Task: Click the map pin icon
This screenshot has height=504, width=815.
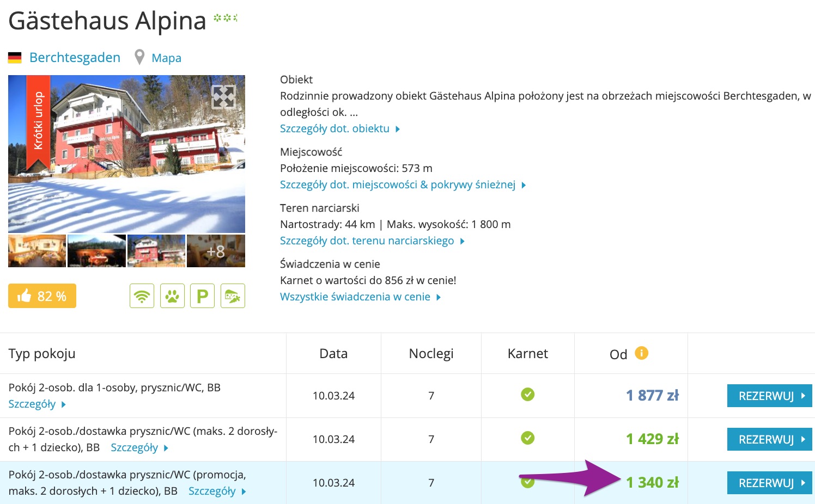Action: pos(139,57)
